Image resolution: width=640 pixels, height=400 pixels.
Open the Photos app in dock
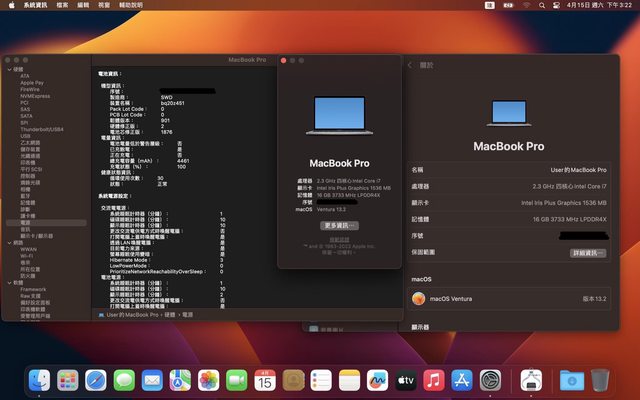coord(208,380)
